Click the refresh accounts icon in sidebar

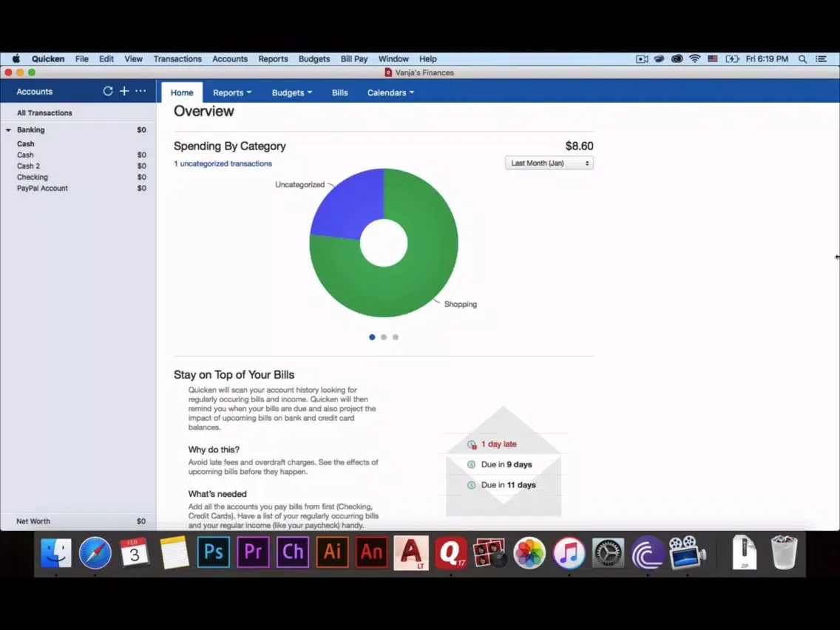108,91
